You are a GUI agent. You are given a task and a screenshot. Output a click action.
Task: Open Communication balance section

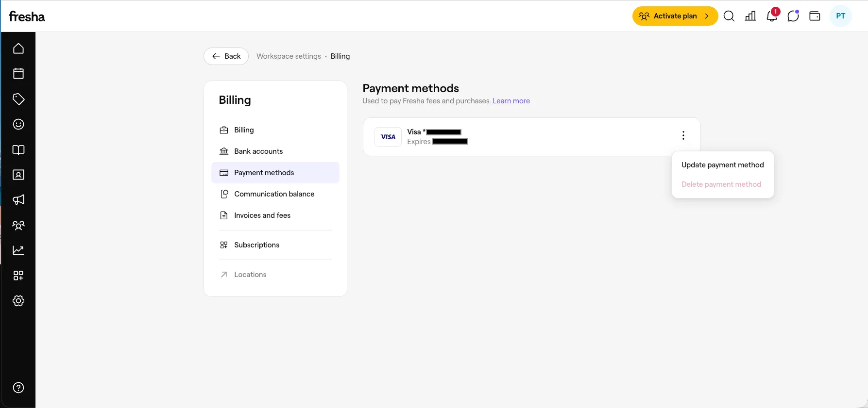tap(275, 194)
